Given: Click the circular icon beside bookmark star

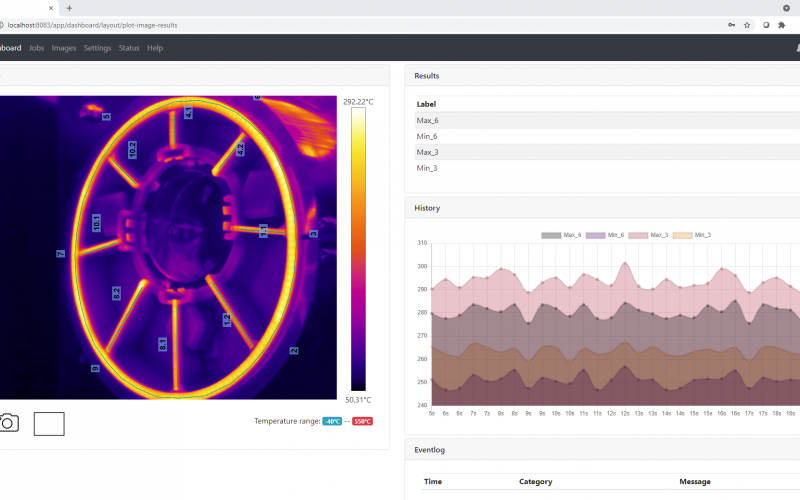Looking at the screenshot, I should pyautogui.click(x=766, y=25).
